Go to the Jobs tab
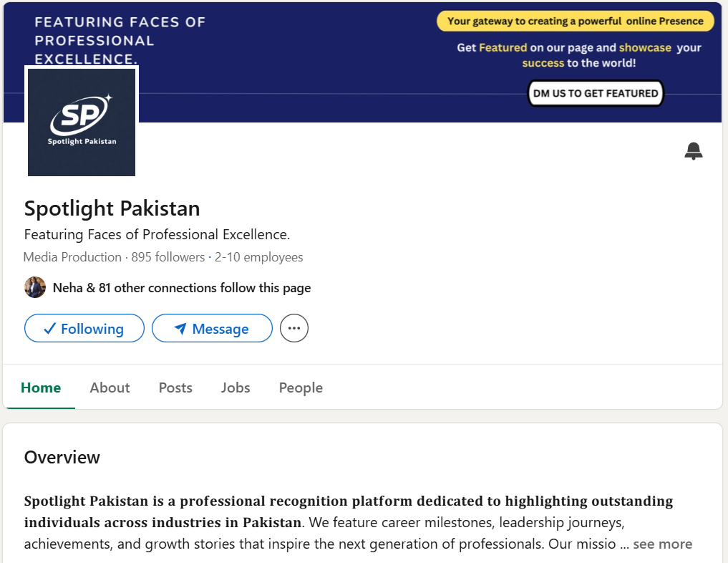 click(x=236, y=388)
